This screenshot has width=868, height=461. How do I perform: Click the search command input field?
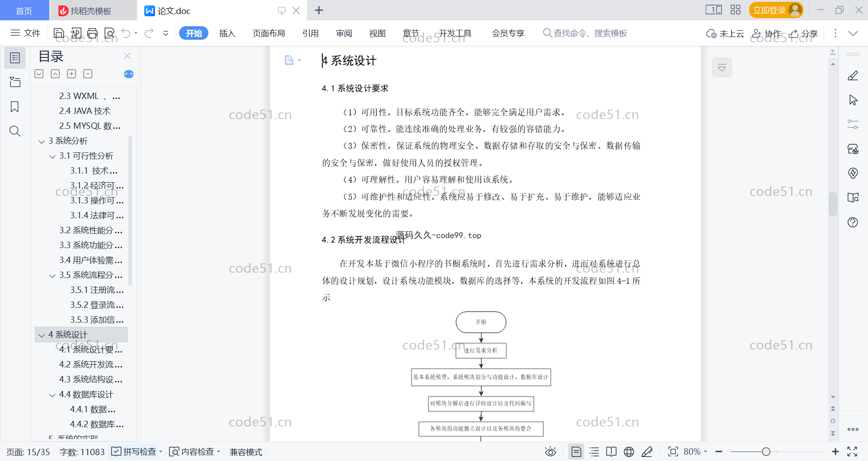(585, 33)
